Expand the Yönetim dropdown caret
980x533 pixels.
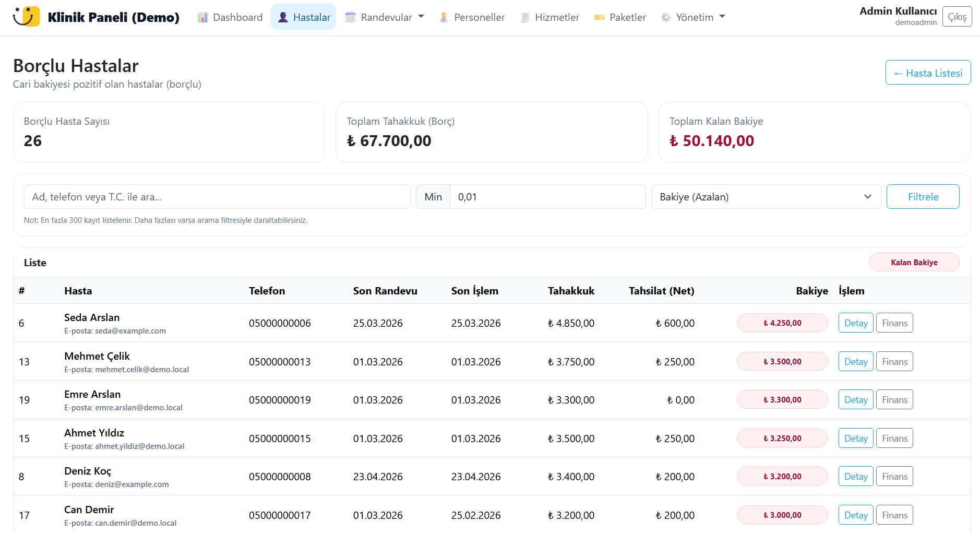722,17
